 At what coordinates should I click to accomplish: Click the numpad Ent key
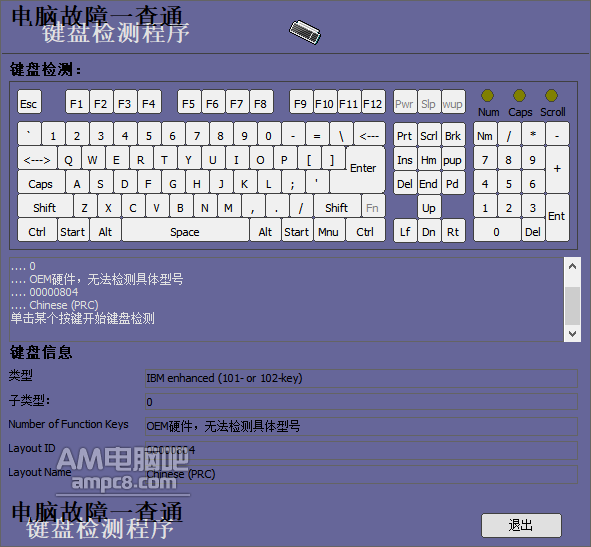point(557,218)
